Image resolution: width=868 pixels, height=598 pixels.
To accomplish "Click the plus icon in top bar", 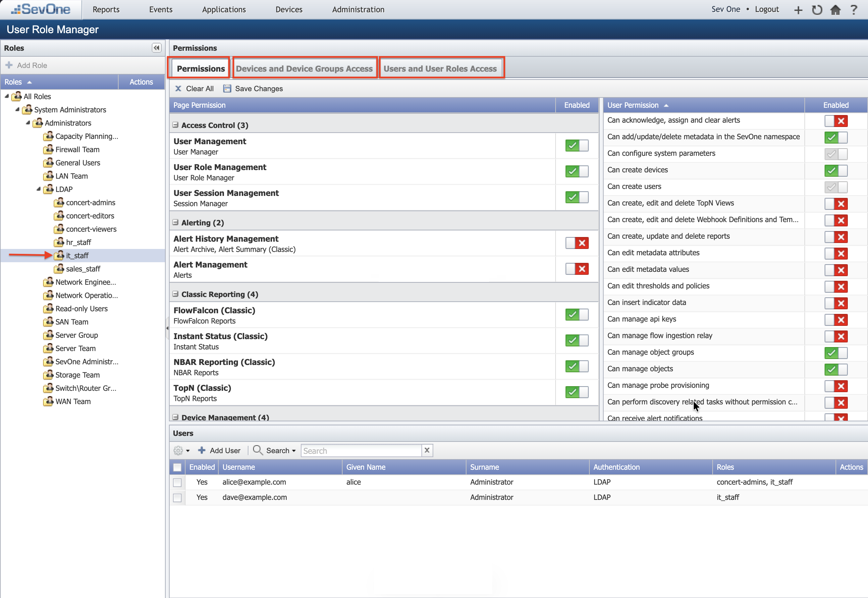I will point(798,10).
